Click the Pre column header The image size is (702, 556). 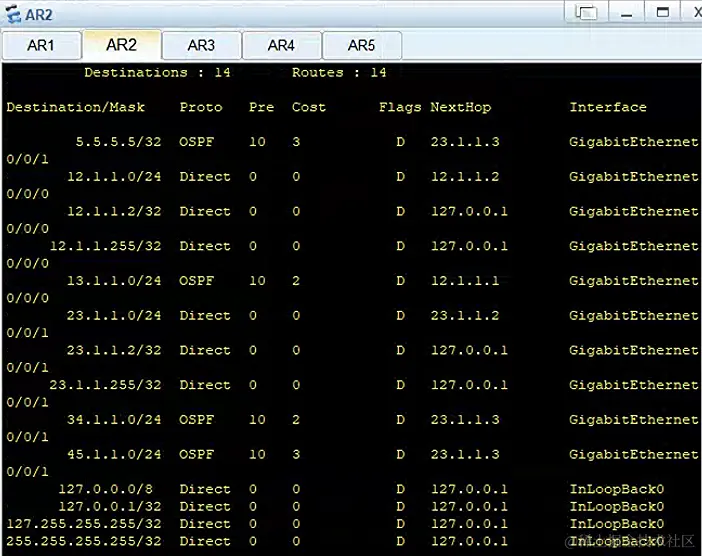click(261, 107)
